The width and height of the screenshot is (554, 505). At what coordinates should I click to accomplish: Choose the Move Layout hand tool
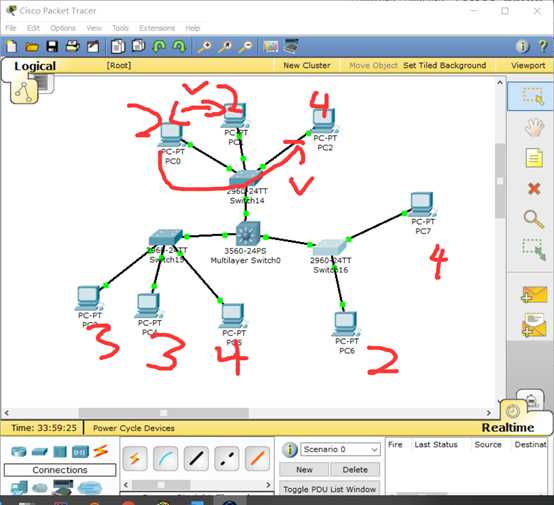coord(534,127)
